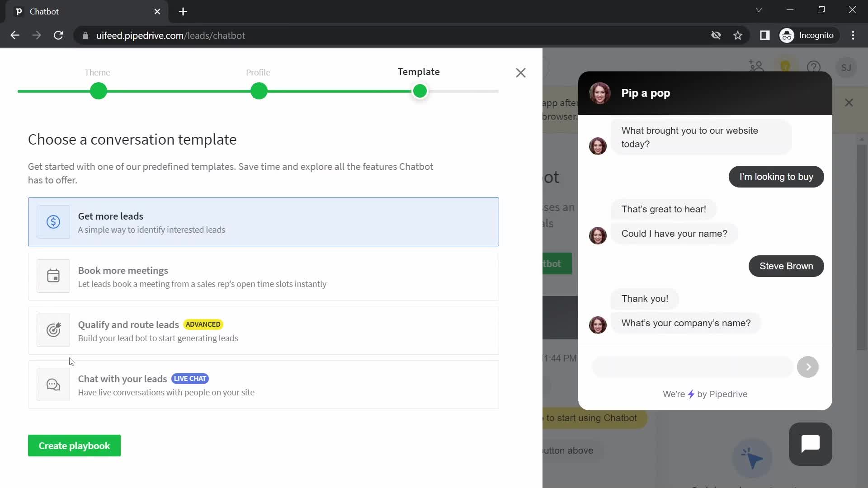Screen dimensions: 868x488
Task: Click the 'I'm looking to buy' response button
Action: click(776, 176)
